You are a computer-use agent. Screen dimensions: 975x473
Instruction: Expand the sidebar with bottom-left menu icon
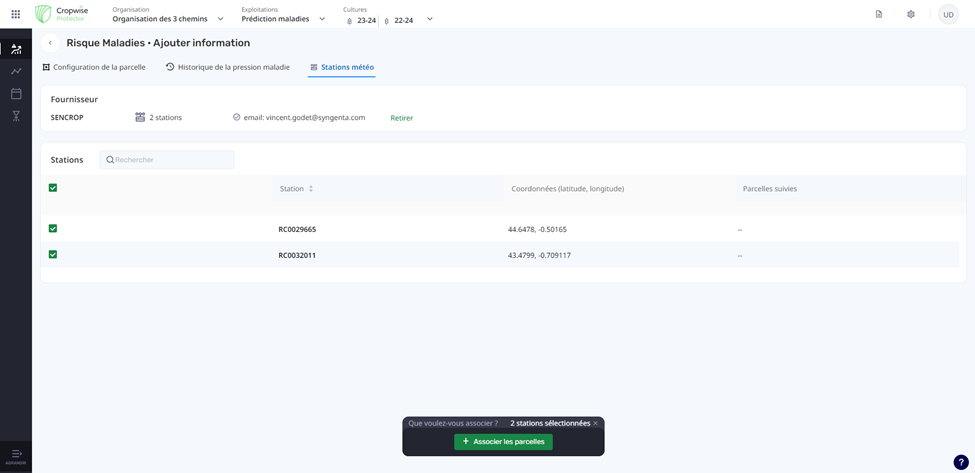coord(16,454)
